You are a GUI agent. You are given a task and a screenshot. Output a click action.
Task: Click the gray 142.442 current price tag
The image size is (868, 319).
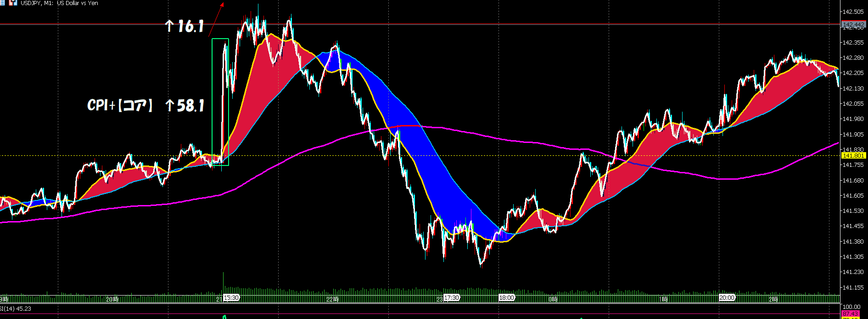pos(853,24)
